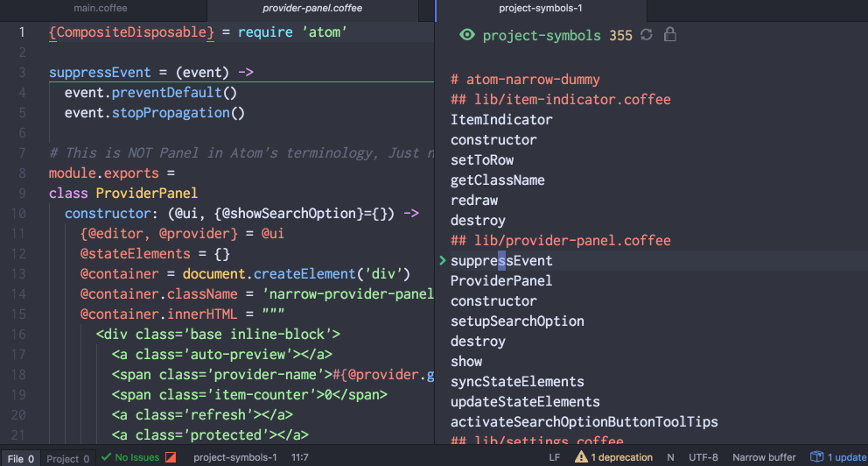Click the module.exports code line
The width and height of the screenshot is (868, 466).
pos(112,173)
